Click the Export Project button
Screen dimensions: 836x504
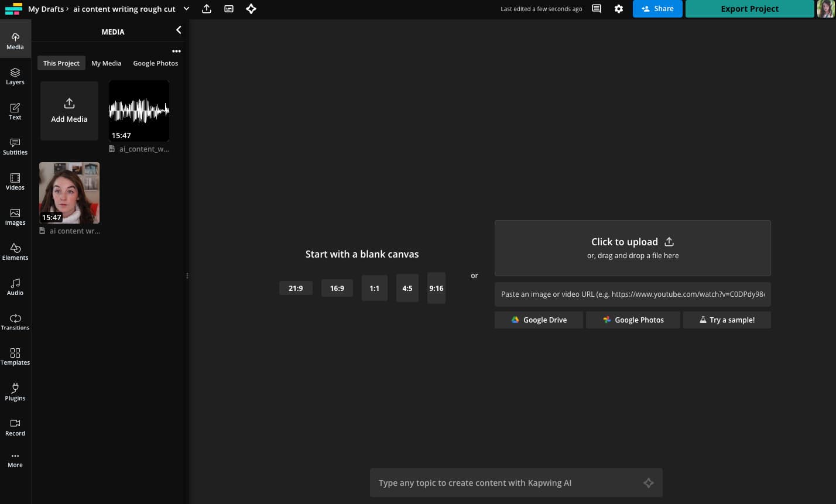(x=749, y=9)
